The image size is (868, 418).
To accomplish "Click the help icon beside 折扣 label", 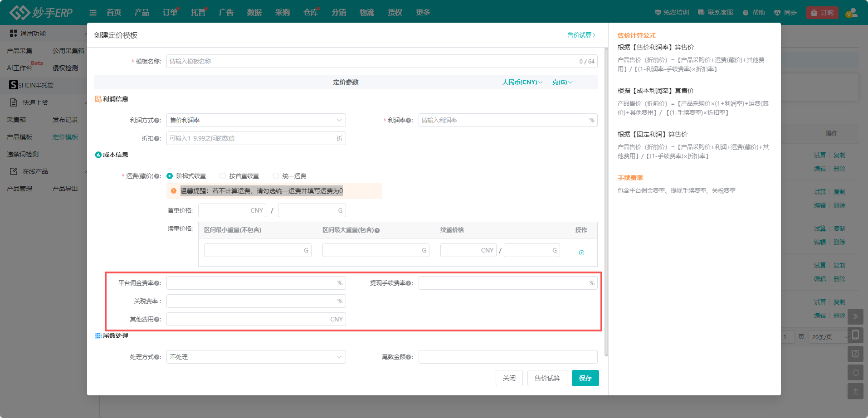I will 157,139.
